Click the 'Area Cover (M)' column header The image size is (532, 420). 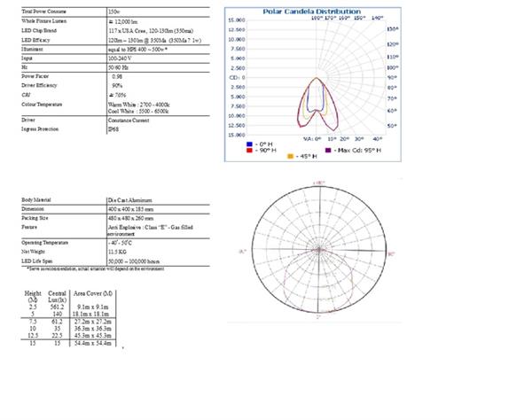coord(93,293)
